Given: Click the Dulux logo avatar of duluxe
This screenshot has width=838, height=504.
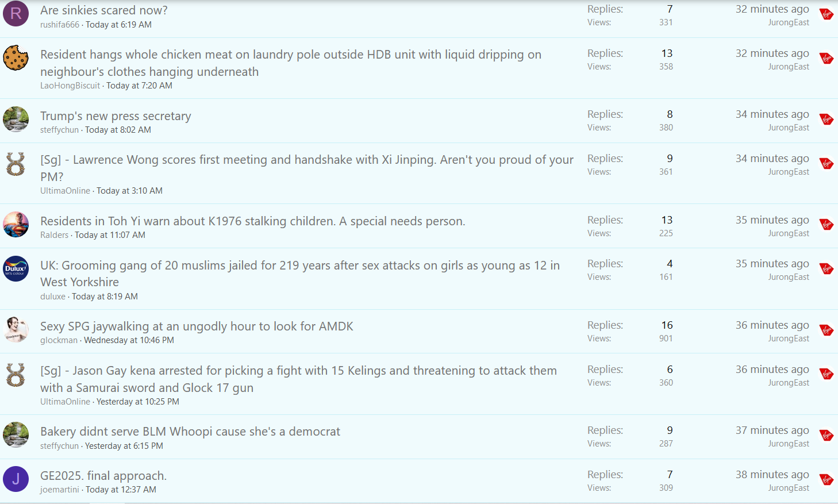Looking at the screenshot, I should [16, 268].
